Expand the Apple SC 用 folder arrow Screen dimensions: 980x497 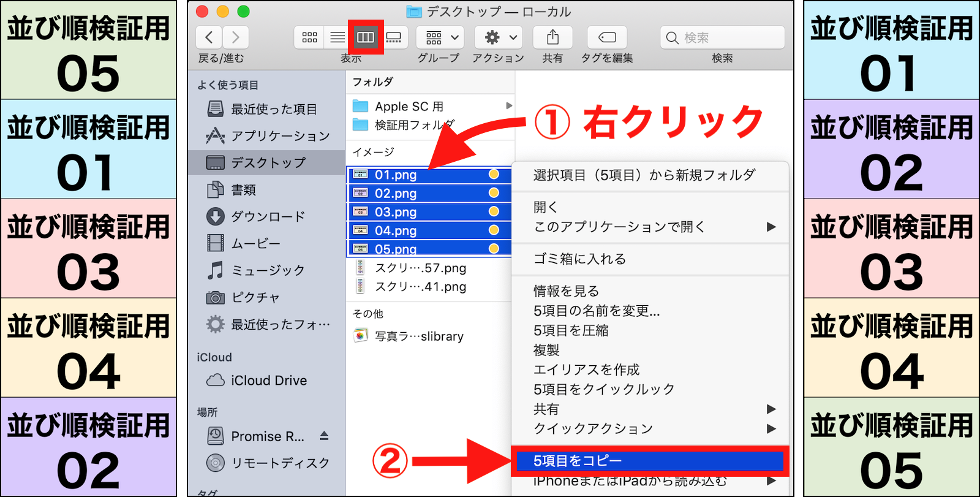(x=508, y=106)
